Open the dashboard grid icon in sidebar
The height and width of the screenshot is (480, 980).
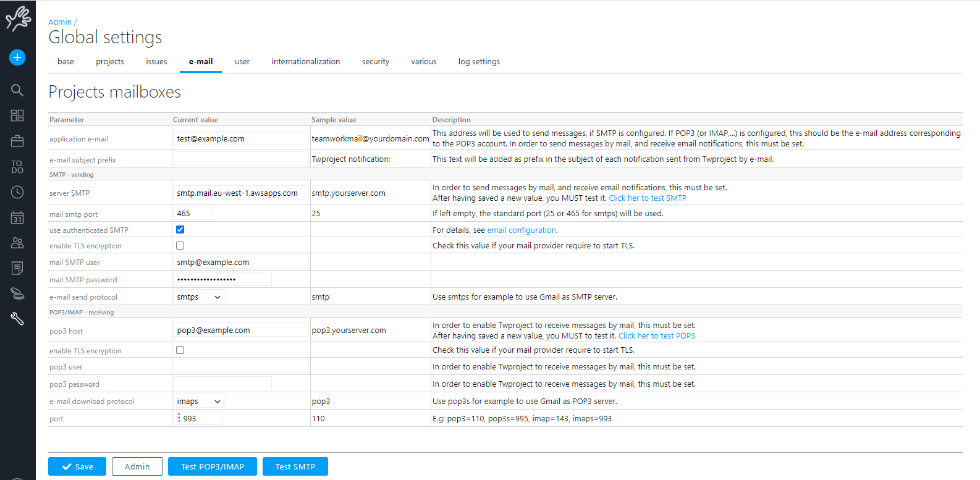point(17,116)
